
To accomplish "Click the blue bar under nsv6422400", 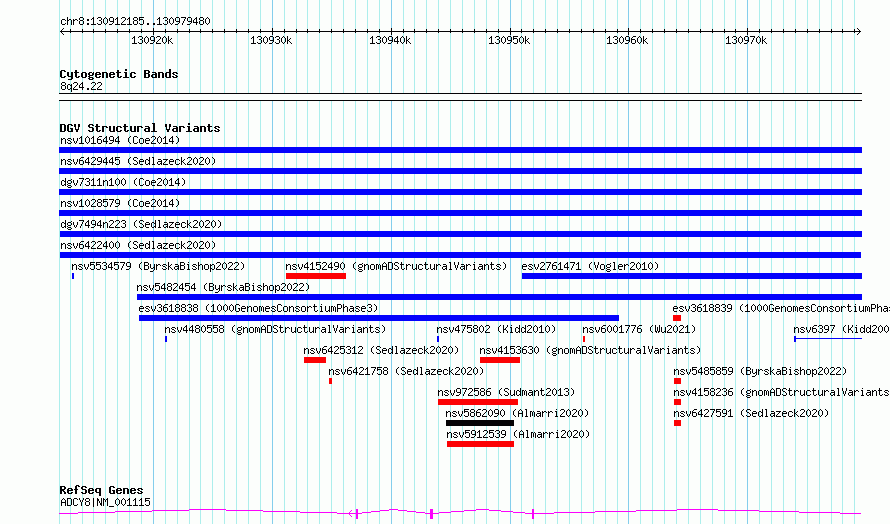I will click(x=460, y=255).
